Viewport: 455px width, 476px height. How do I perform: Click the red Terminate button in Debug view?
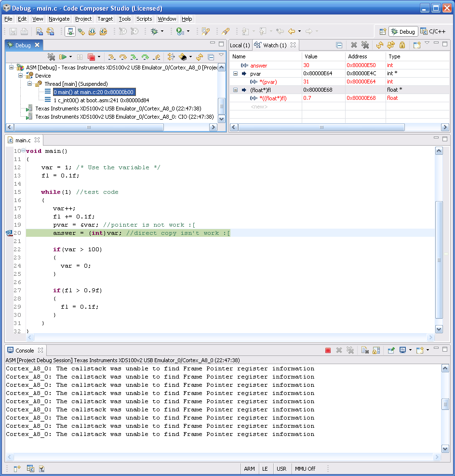pyautogui.click(x=91, y=57)
